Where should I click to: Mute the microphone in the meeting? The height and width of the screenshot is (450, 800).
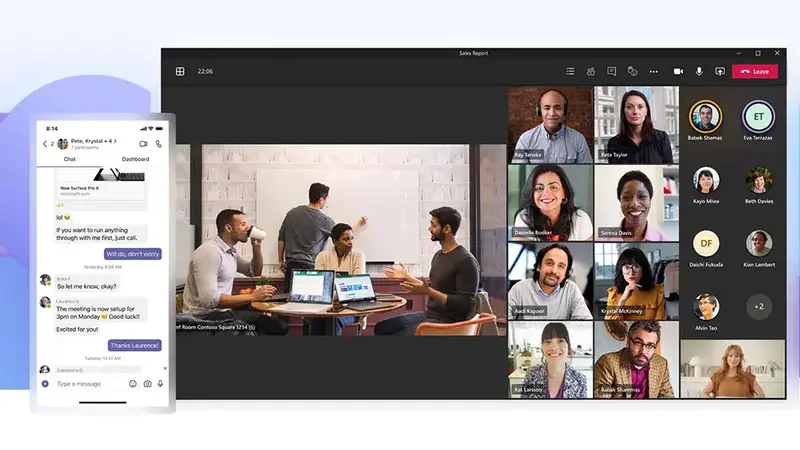click(699, 71)
